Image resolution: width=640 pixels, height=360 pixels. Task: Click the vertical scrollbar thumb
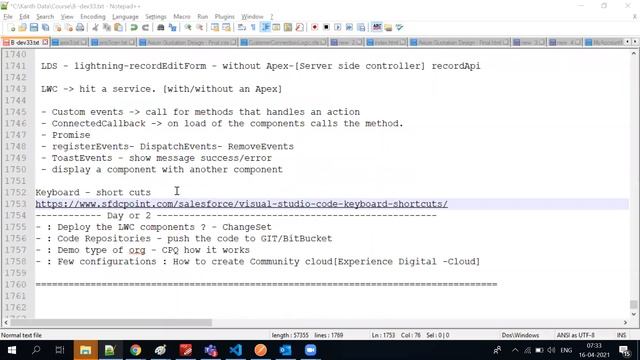[633, 304]
